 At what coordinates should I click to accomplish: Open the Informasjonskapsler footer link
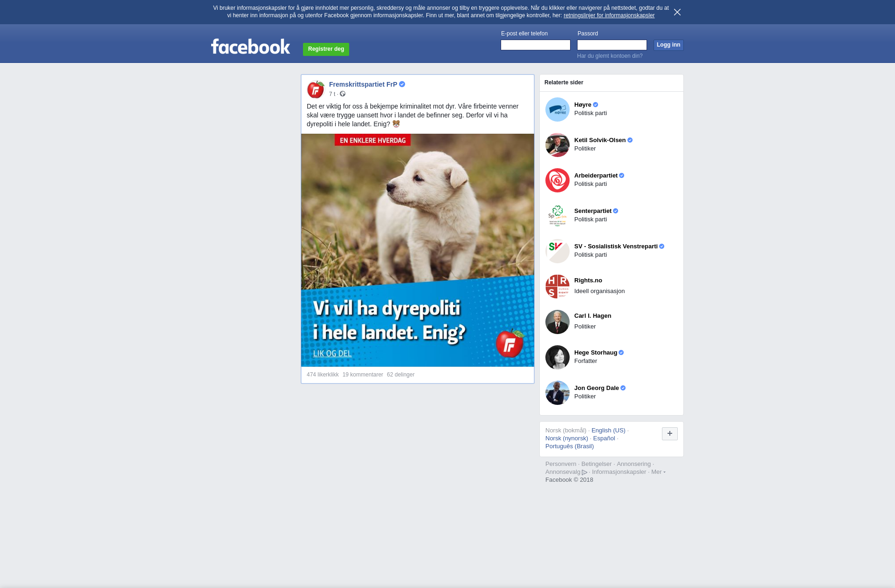pos(619,472)
